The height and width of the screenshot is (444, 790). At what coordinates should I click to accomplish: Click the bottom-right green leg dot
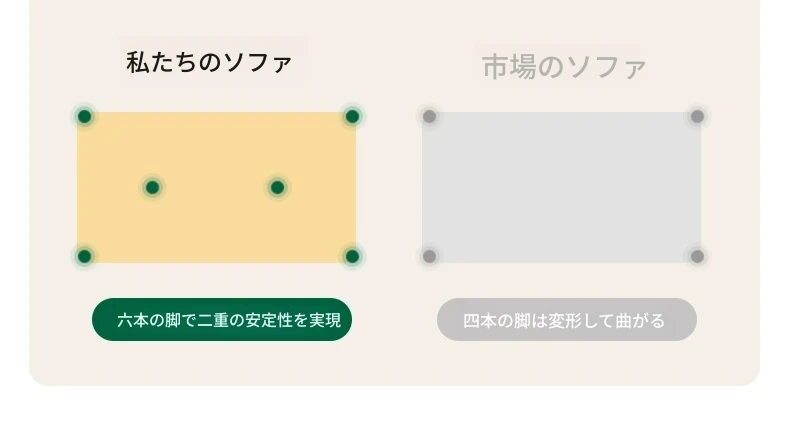pyautogui.click(x=352, y=256)
